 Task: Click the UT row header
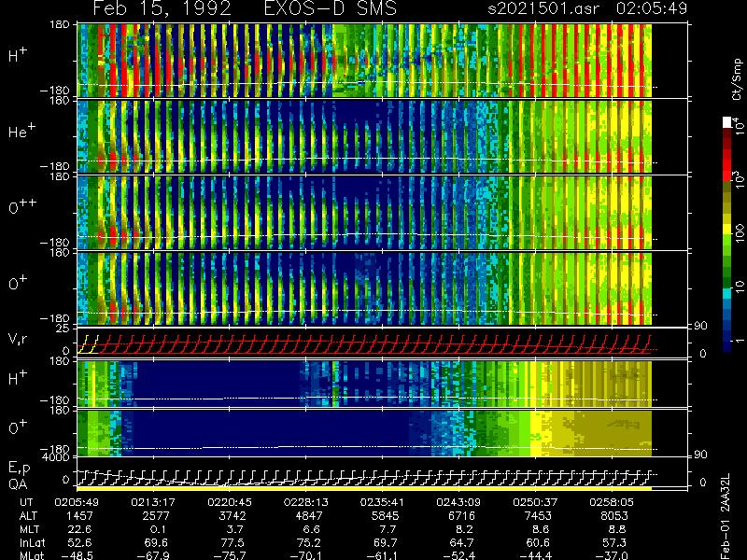[26, 502]
